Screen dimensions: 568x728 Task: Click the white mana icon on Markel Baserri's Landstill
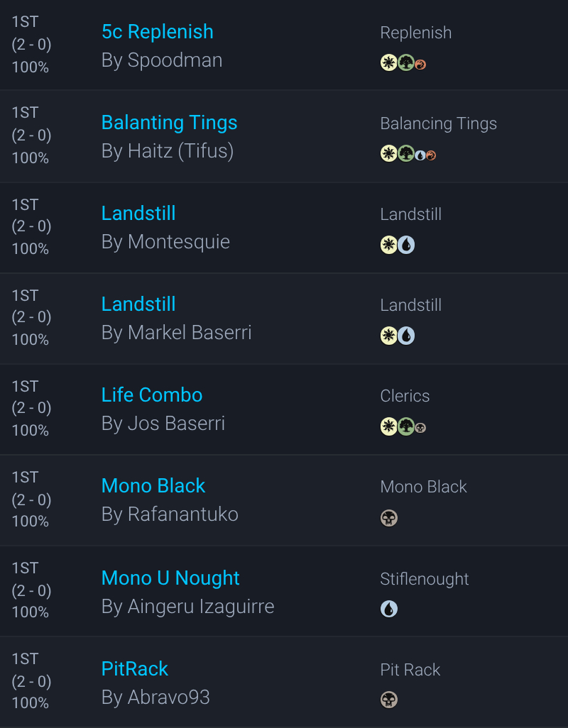[x=388, y=336]
